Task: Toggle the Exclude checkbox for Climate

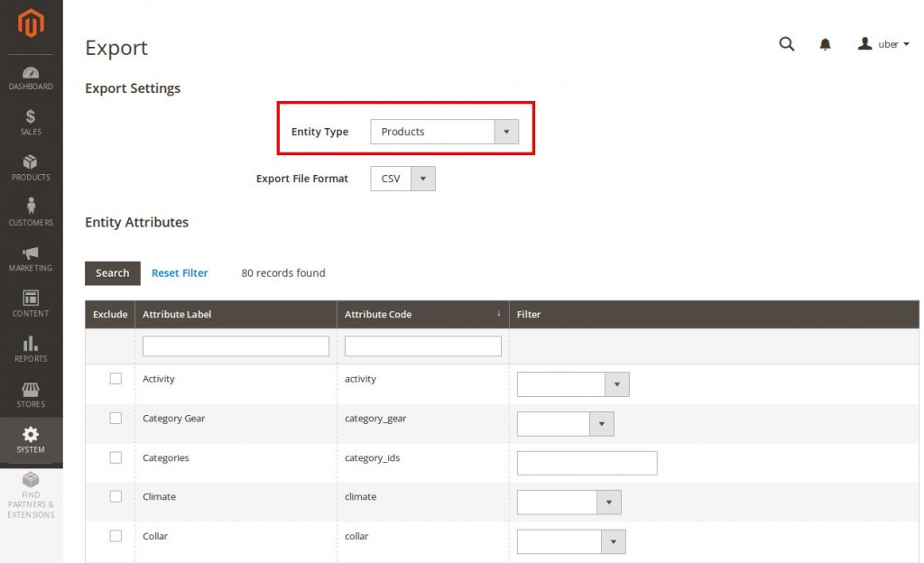Action: pos(115,497)
